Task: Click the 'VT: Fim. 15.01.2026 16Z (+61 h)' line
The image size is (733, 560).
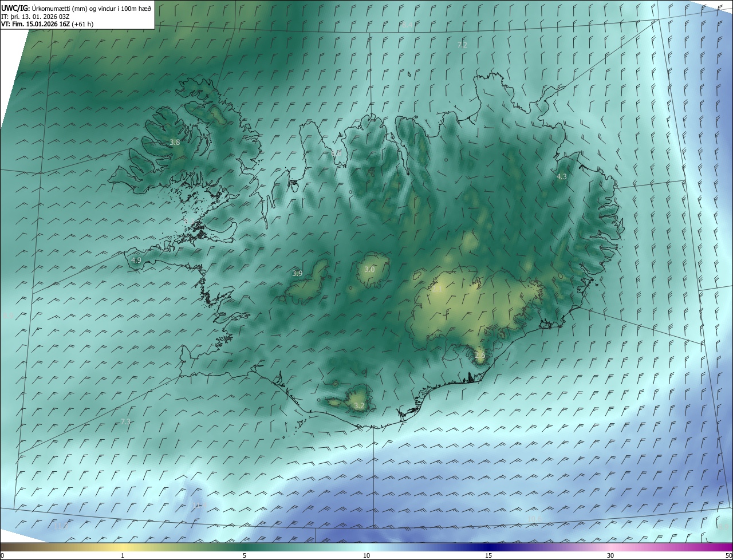Action: (x=47, y=23)
